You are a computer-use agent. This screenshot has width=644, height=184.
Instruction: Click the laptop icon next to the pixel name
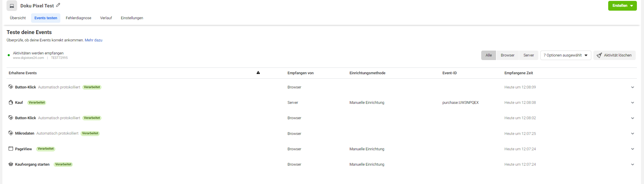click(12, 6)
